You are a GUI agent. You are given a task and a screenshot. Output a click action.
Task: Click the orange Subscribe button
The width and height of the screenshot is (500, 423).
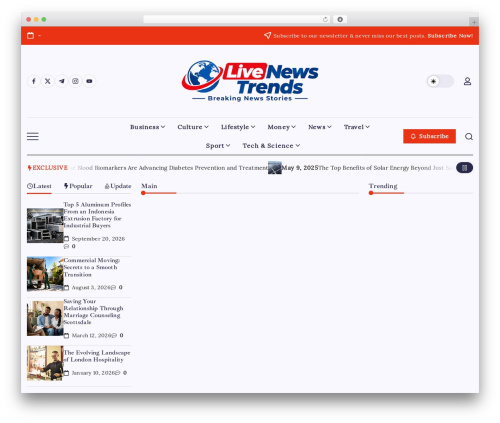tap(429, 136)
